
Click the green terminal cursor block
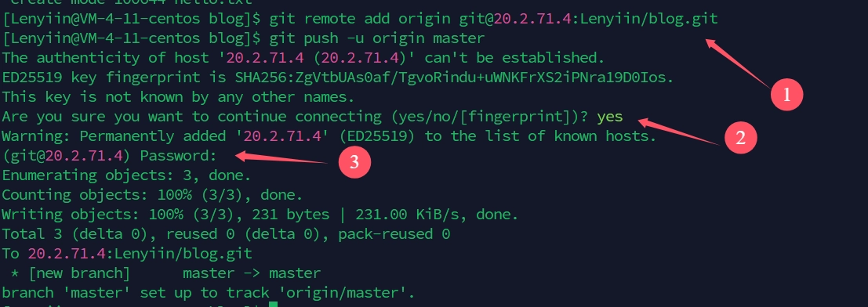point(272,304)
